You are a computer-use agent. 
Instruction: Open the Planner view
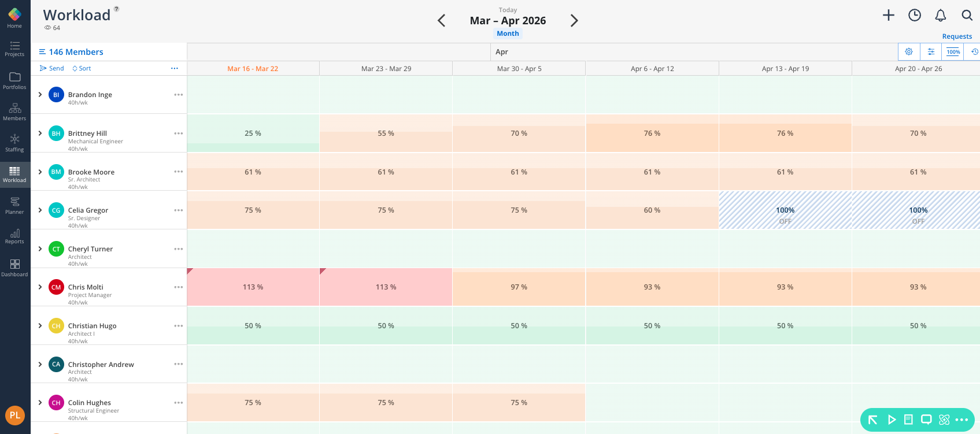point(14,205)
